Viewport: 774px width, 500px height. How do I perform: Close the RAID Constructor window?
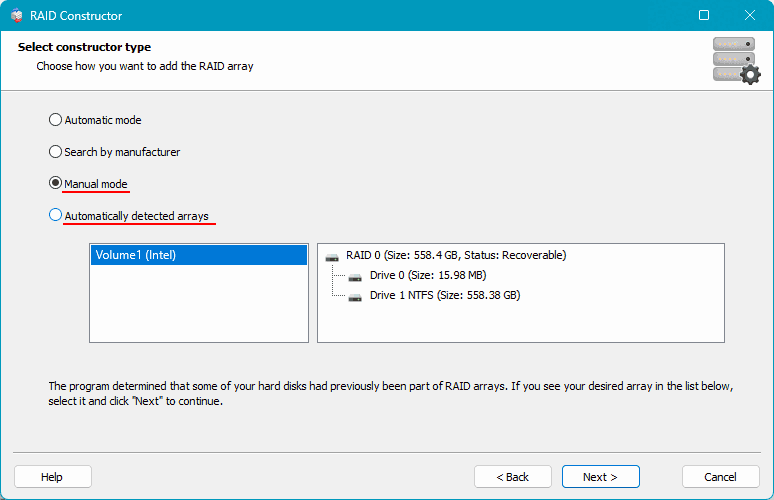point(750,15)
